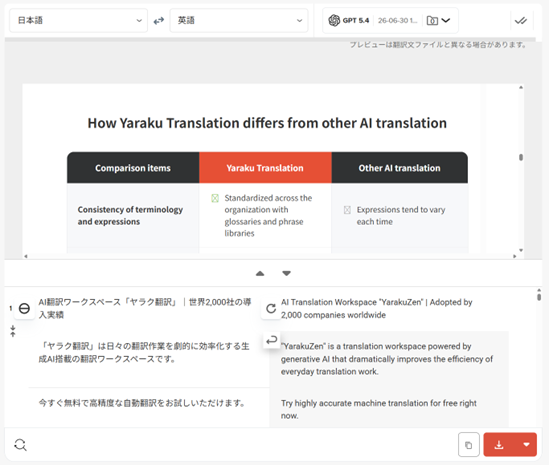Screen dimensions: 550x466
Task: Click 'Expressions tend to vary each time' text
Action: pos(401,216)
